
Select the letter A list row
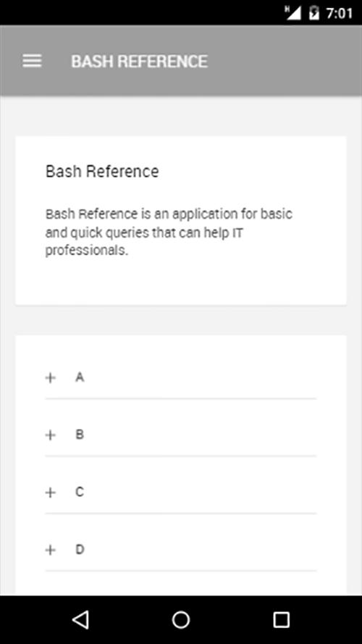(180, 378)
